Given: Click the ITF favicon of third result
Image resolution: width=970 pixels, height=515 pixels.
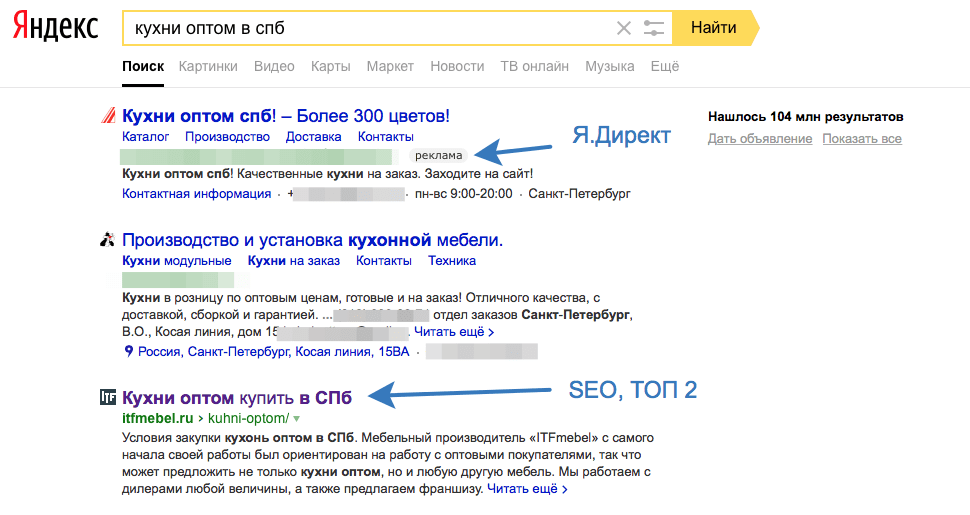Looking at the screenshot, I should [x=108, y=397].
